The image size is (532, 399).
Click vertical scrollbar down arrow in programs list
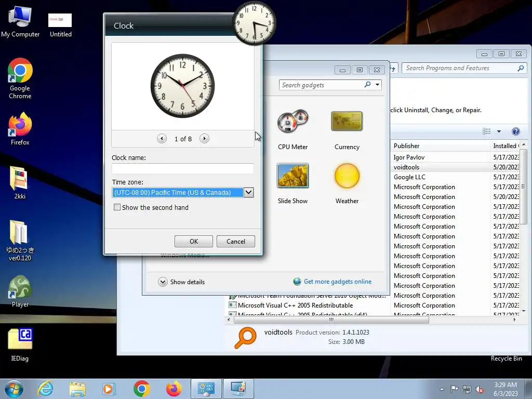pyautogui.click(x=524, y=311)
